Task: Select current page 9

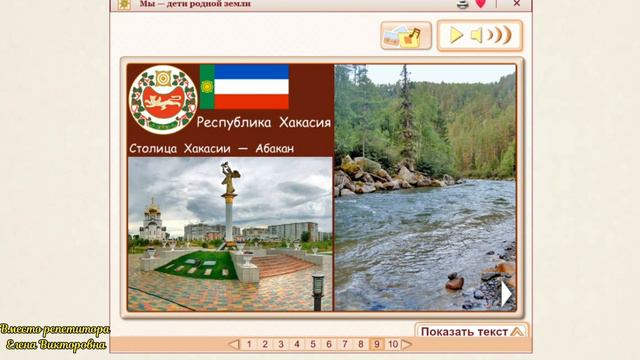Action: point(376,344)
